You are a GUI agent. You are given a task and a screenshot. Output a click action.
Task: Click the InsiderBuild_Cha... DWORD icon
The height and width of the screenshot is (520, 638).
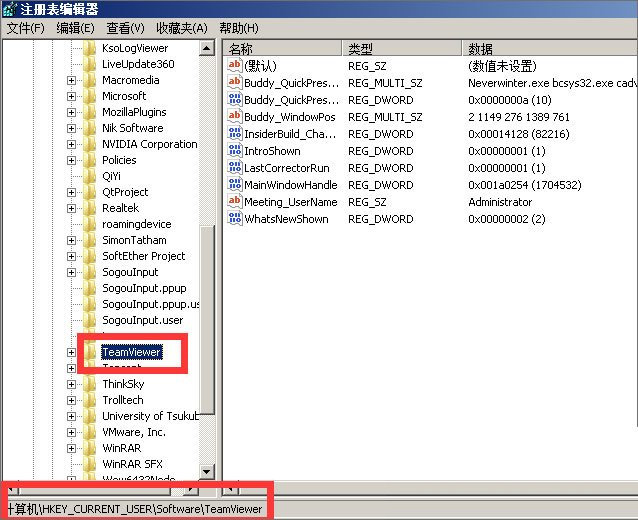click(235, 133)
